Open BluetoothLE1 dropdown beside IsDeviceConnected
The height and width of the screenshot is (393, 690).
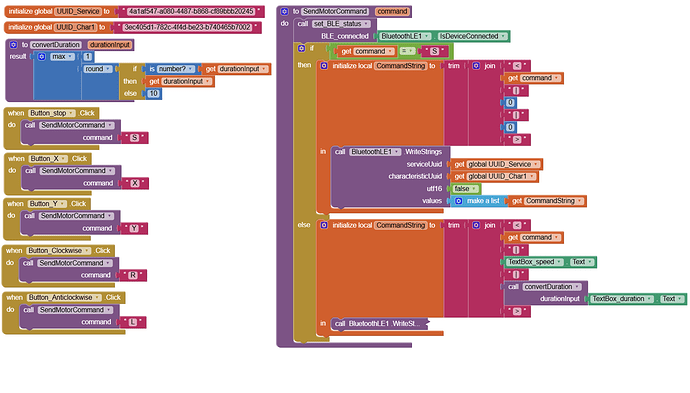click(426, 37)
